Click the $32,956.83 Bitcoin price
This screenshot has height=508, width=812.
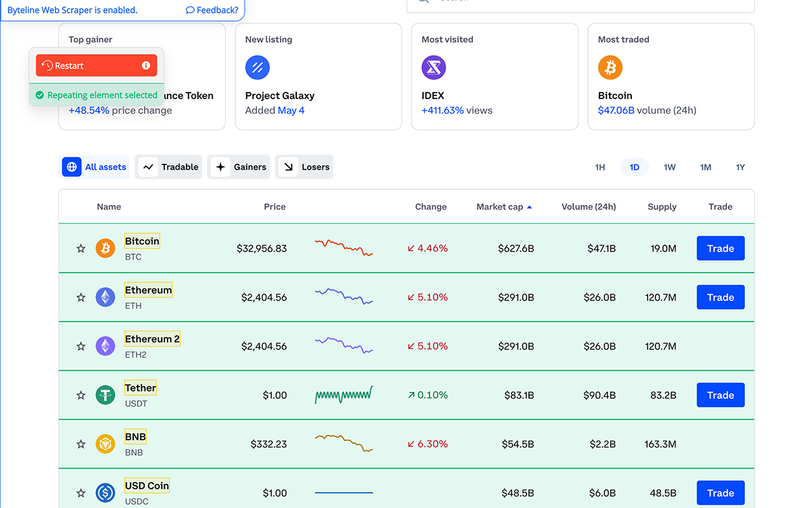click(262, 248)
